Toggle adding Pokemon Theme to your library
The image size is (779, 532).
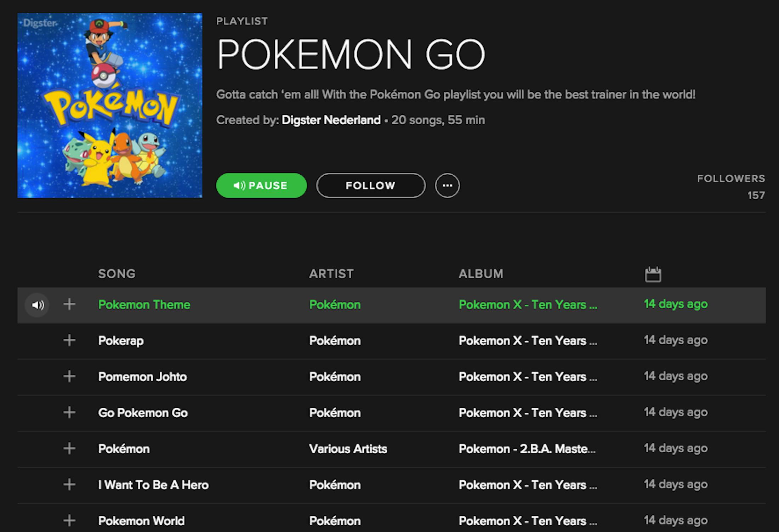point(69,305)
